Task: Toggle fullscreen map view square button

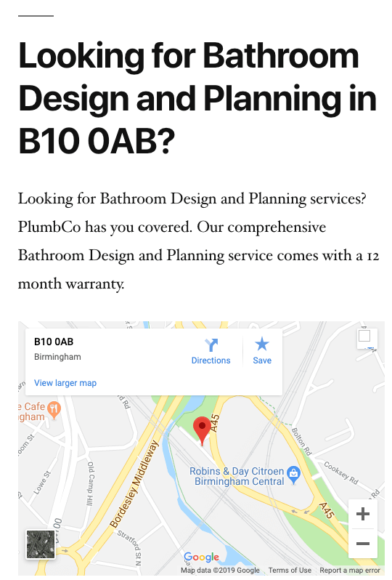Action: [x=364, y=336]
